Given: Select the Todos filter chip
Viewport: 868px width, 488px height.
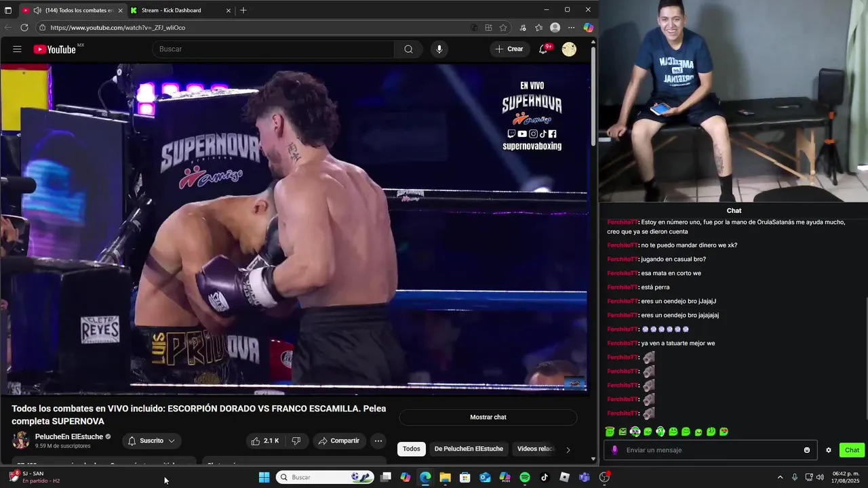Looking at the screenshot, I should tap(412, 449).
